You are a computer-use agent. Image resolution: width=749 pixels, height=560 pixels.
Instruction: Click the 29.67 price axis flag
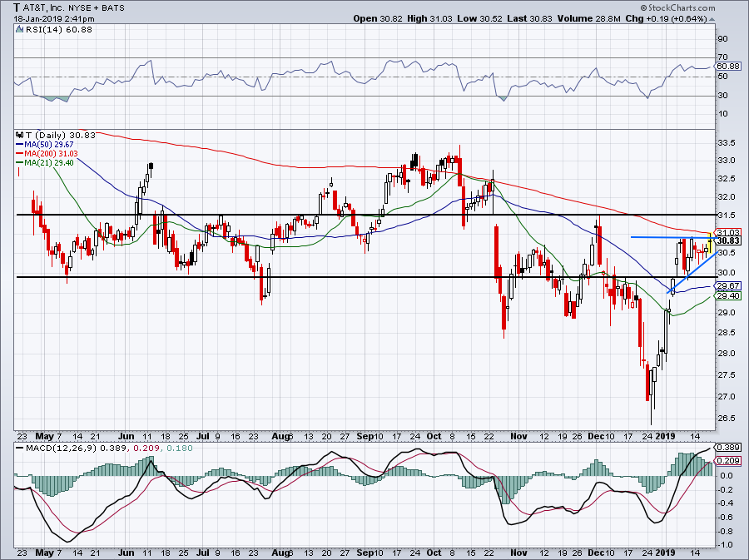[728, 286]
